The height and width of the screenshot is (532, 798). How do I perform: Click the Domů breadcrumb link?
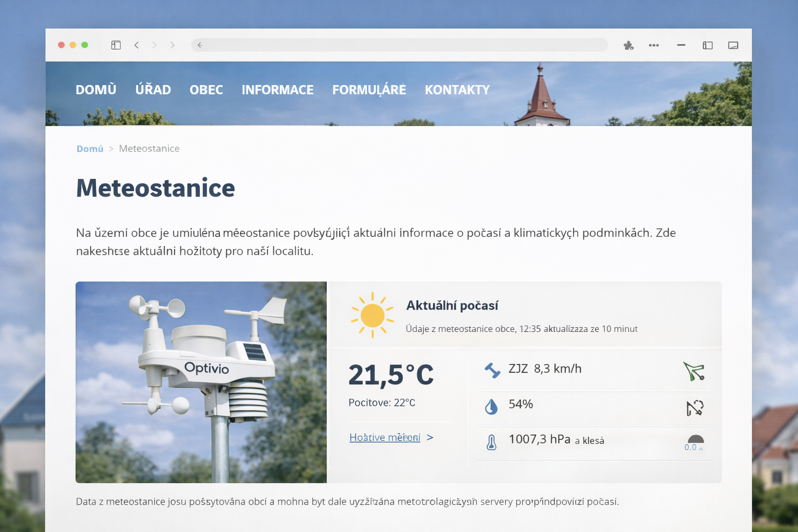pyautogui.click(x=90, y=149)
